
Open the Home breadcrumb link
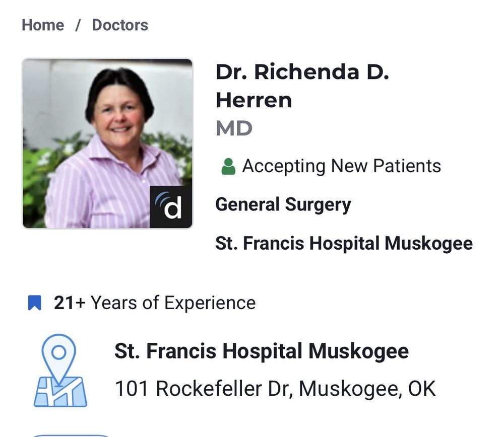click(42, 25)
